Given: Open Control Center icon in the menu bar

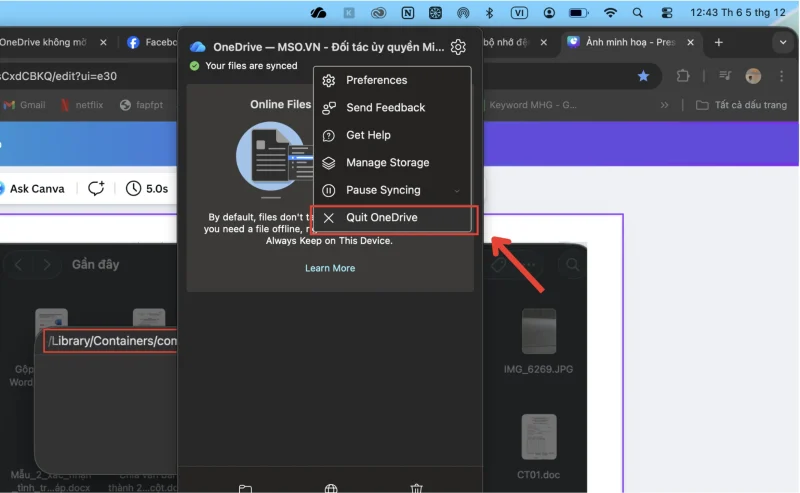Looking at the screenshot, I should point(666,13).
